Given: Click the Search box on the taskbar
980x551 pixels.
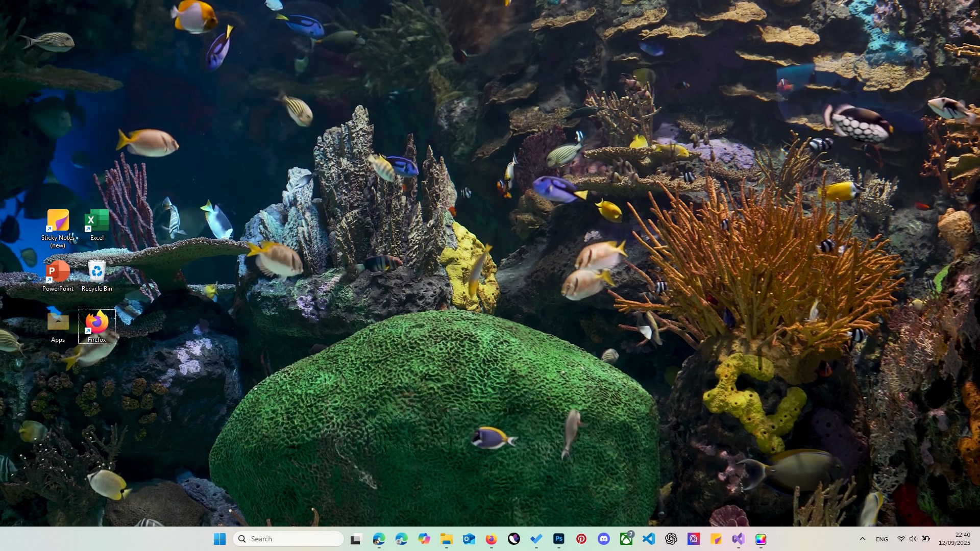Looking at the screenshot, I should tap(288, 539).
